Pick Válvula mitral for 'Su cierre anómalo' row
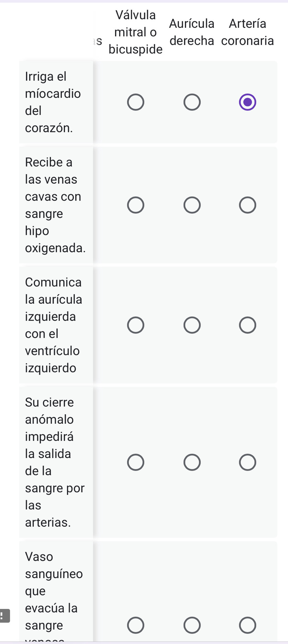This screenshot has width=288, height=644. pos(136,462)
